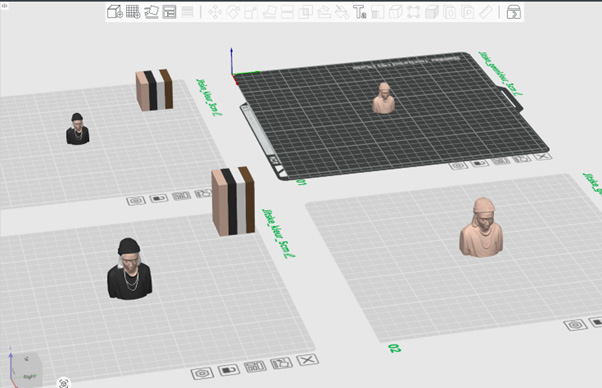Click the Auto orient toolbar icon
Viewport: 602px width, 388px height.
click(151, 12)
